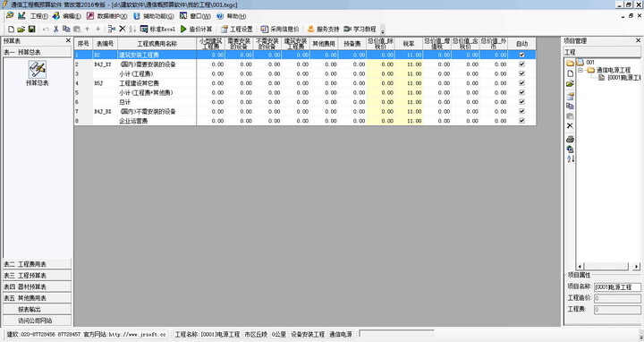Toggle 自动 checkbox for 企业运营费 row
Screen dimensions: 644x342
521,121
